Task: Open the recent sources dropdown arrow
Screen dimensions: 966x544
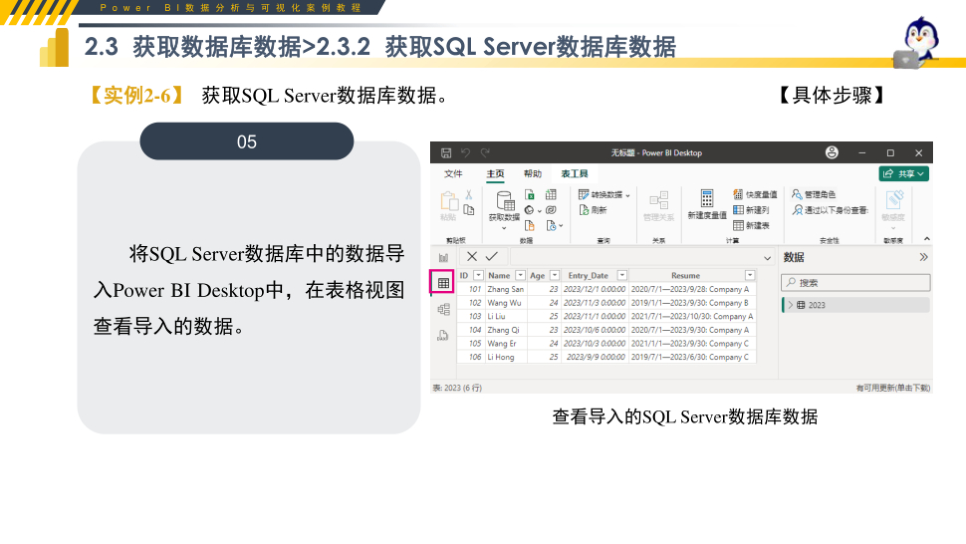Action: tap(561, 226)
